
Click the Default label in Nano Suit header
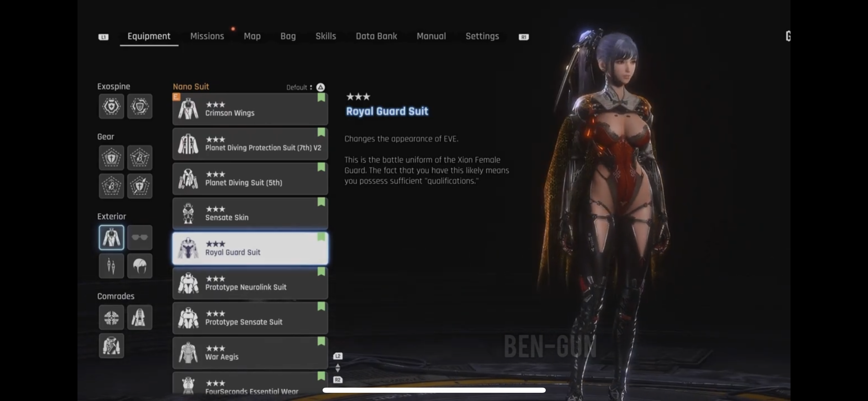coord(297,87)
